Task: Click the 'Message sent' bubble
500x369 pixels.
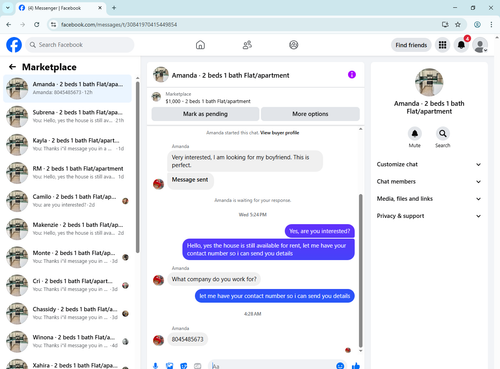Action: point(190,180)
